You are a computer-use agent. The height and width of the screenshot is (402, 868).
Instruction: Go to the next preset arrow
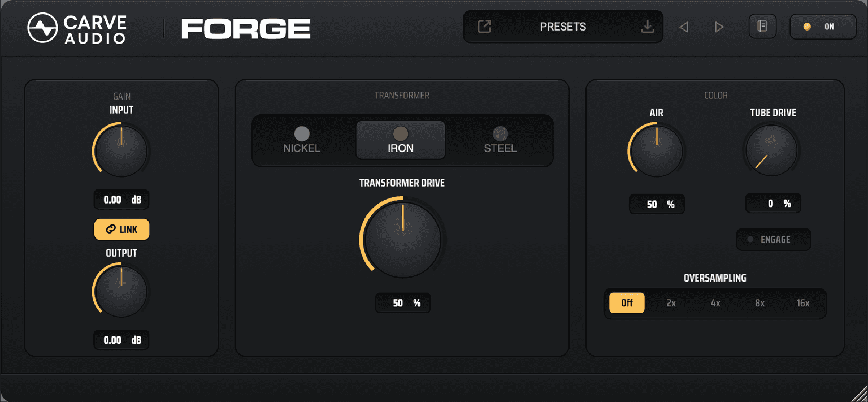click(719, 27)
